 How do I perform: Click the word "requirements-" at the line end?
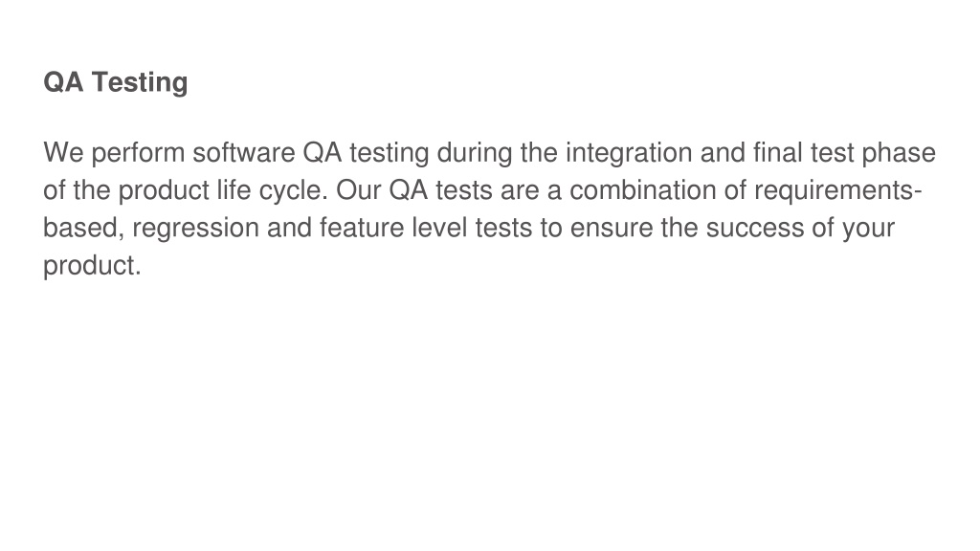(838, 191)
